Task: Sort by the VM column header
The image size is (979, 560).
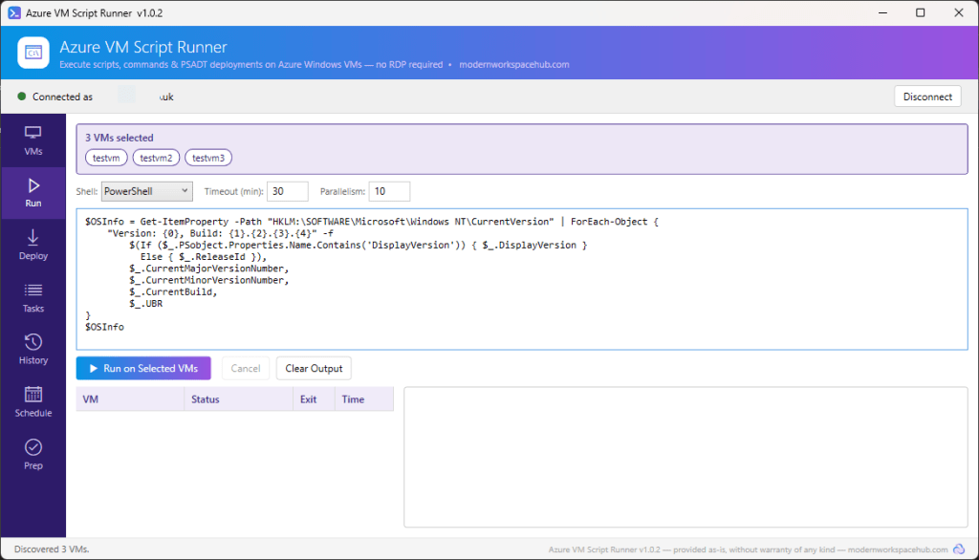Action: click(130, 398)
